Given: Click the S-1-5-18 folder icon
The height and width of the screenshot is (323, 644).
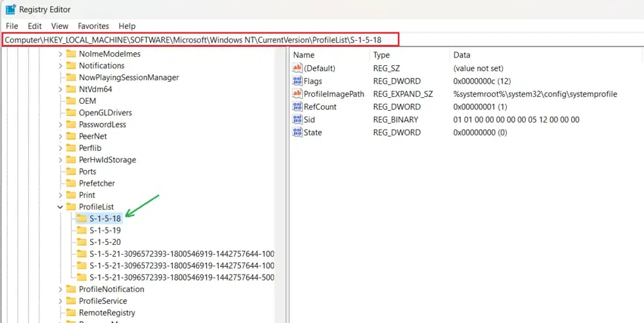Looking at the screenshot, I should pos(82,219).
